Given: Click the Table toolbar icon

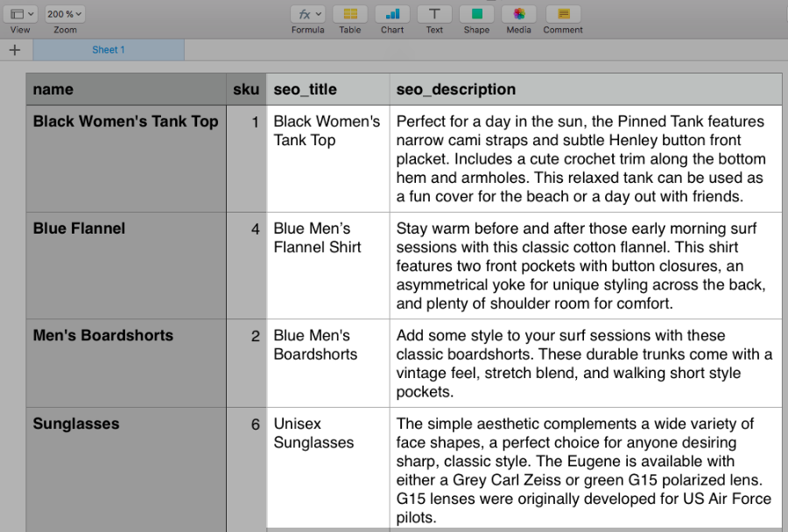Looking at the screenshot, I should tap(350, 14).
